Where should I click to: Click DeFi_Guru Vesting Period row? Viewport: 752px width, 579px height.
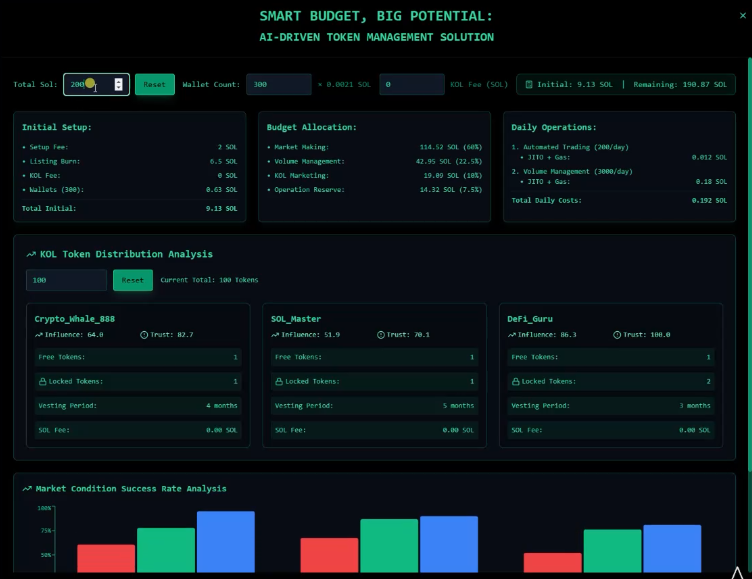tap(611, 406)
